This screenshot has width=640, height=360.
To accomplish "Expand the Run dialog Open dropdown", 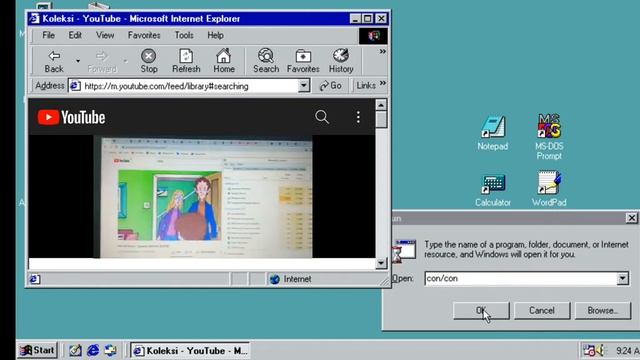I will point(622,278).
